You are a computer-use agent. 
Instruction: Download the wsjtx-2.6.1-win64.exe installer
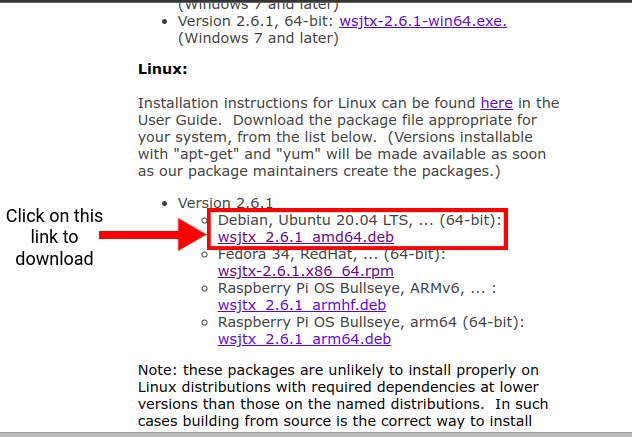(x=421, y=21)
